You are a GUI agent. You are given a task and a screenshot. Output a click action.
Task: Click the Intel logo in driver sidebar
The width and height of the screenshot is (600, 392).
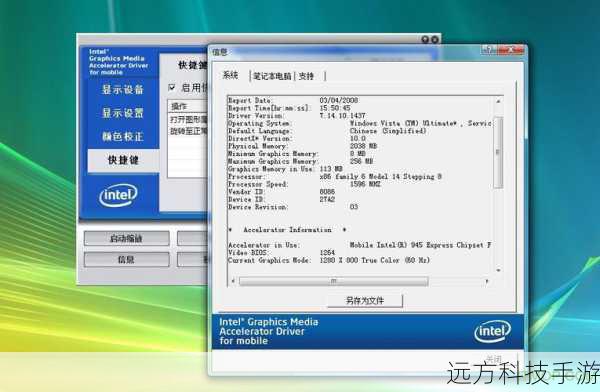118,196
